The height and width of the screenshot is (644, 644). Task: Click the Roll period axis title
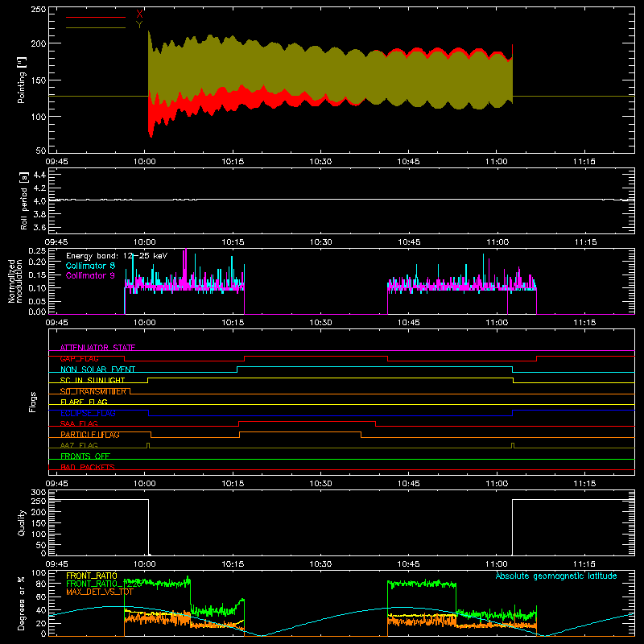pos(24,200)
